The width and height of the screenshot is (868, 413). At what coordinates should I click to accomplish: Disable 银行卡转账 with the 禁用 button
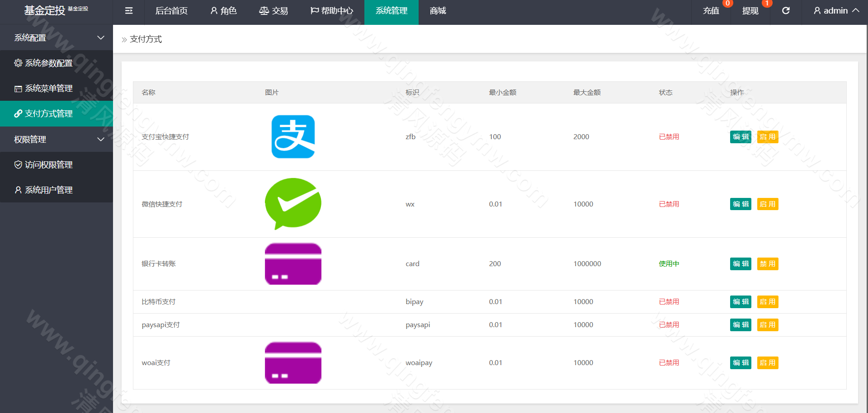[x=767, y=263]
